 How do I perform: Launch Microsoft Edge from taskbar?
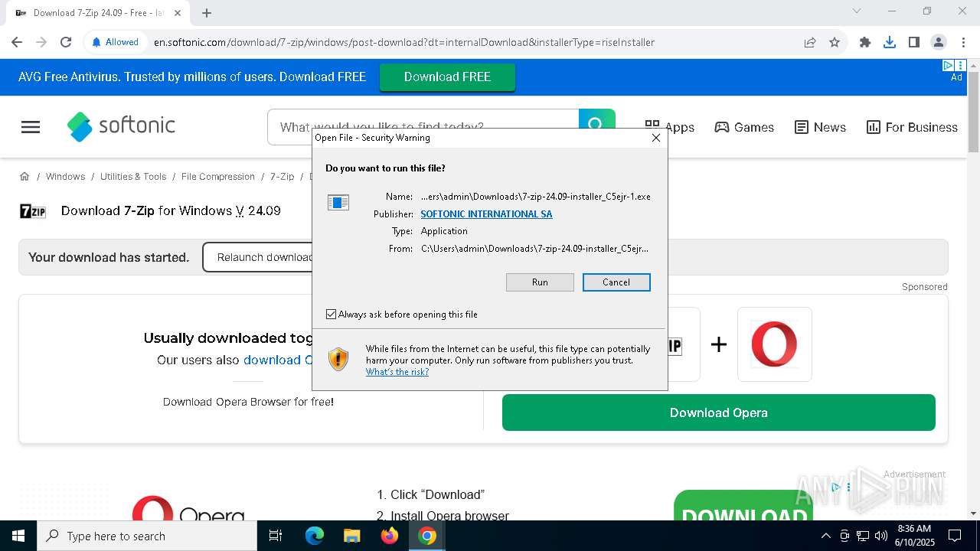[x=315, y=536]
